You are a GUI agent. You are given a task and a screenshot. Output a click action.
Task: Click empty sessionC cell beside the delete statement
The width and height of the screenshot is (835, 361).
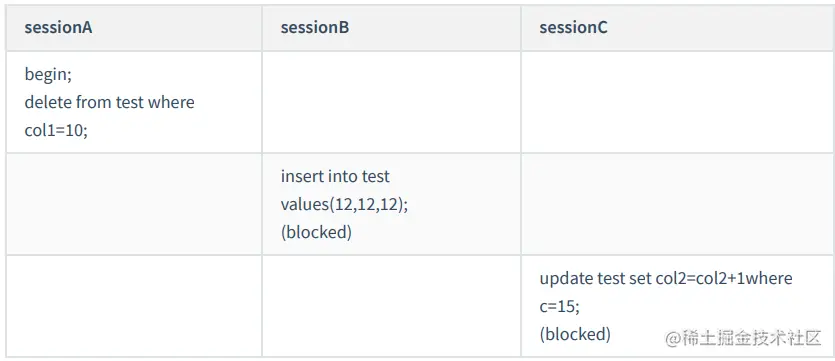click(x=677, y=102)
